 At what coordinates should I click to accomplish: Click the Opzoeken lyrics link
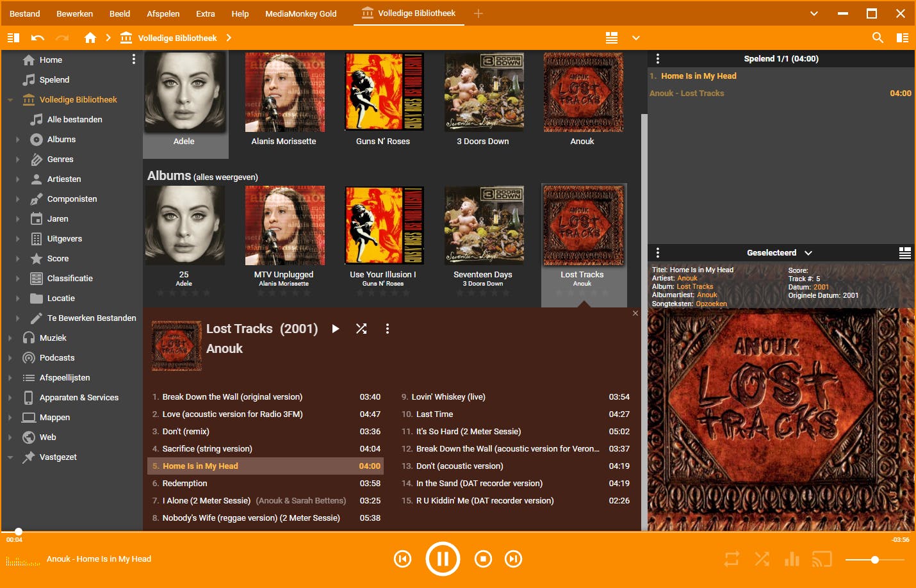coord(711,304)
